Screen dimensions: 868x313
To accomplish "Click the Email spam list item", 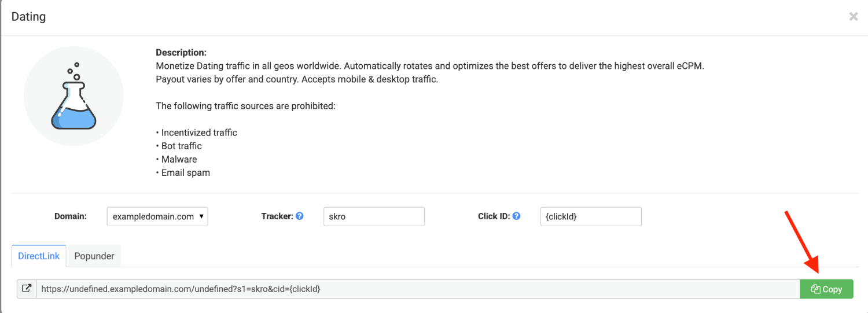I will coord(186,172).
